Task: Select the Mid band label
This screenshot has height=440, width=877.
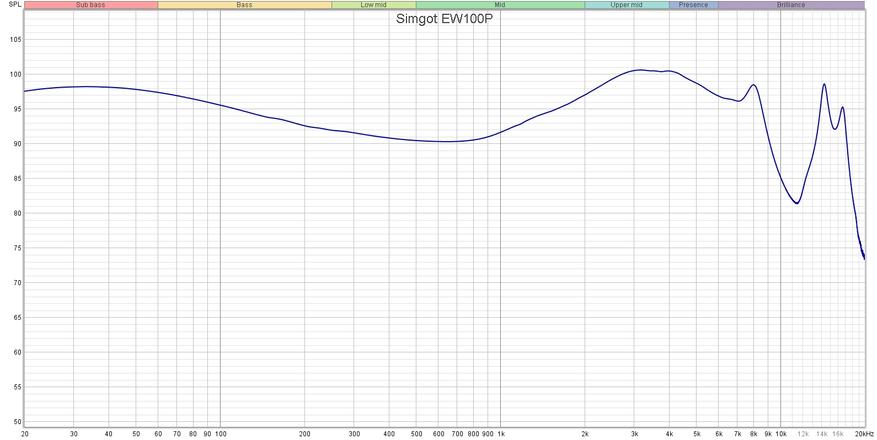Action: (x=500, y=5)
